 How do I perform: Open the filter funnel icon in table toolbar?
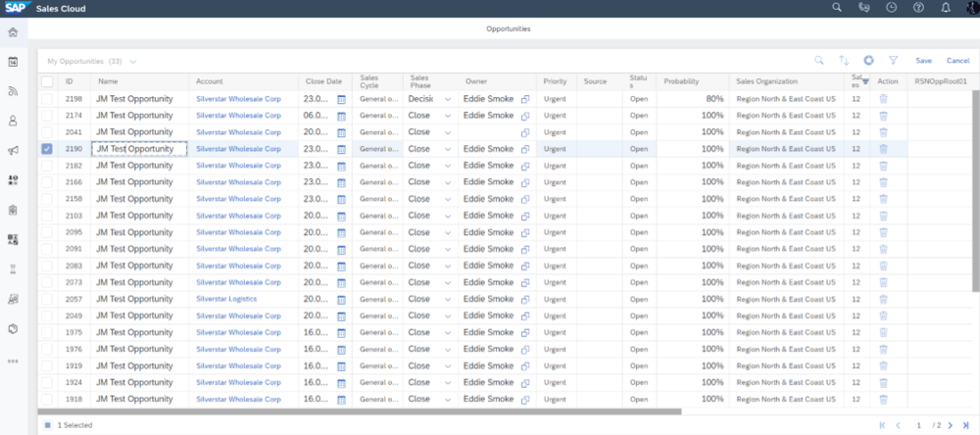(893, 61)
